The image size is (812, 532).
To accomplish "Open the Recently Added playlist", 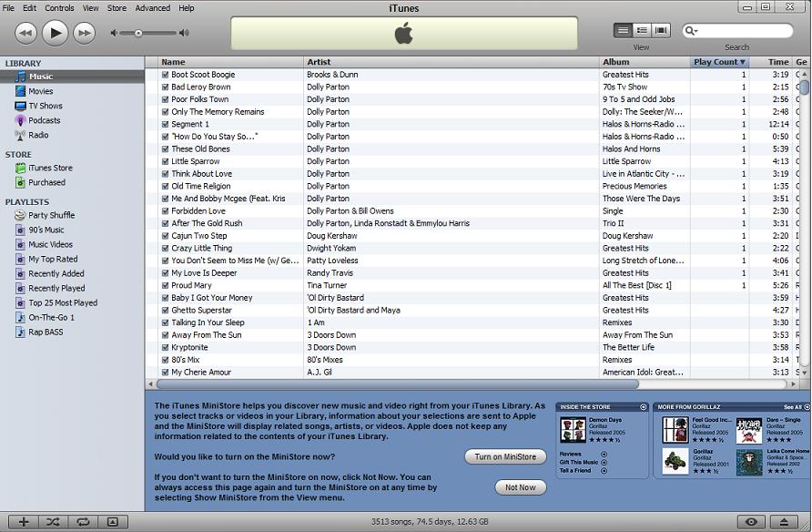I will (x=56, y=273).
